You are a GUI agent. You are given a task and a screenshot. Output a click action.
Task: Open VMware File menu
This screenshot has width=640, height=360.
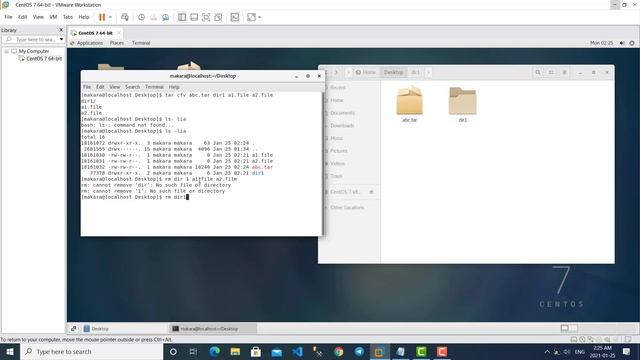[x=8, y=17]
